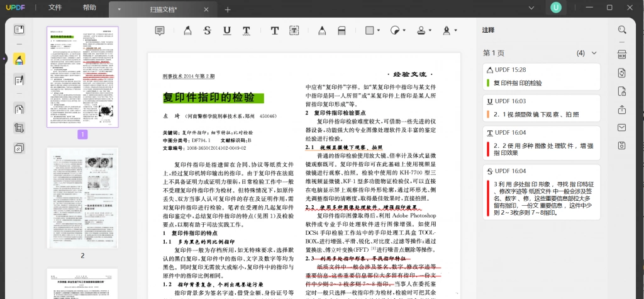Collapse the page 1 comments list
This screenshot has width=644, height=299.
click(594, 53)
